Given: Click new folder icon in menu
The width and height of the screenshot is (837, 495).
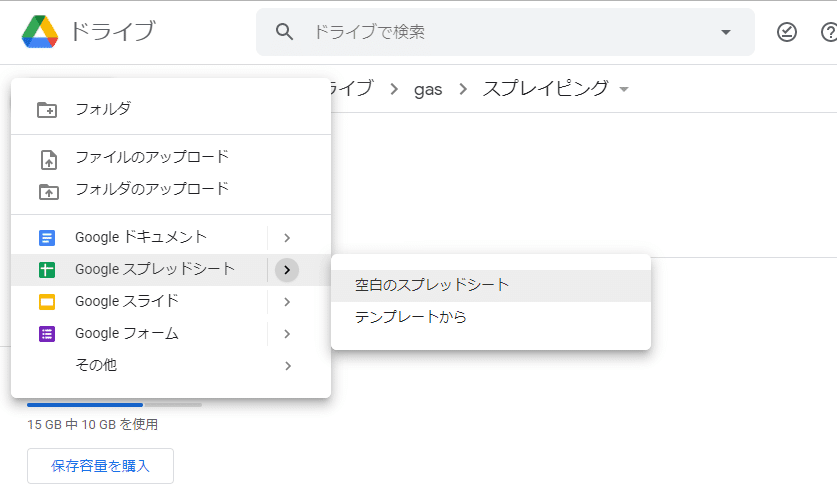Looking at the screenshot, I should (x=47, y=109).
